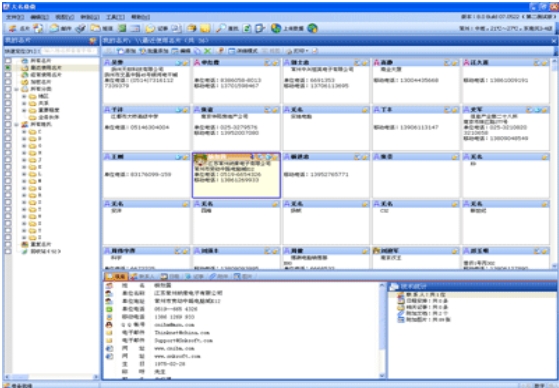The image size is (559, 388).
Task: Click the green X delete icon
Action: [207, 51]
